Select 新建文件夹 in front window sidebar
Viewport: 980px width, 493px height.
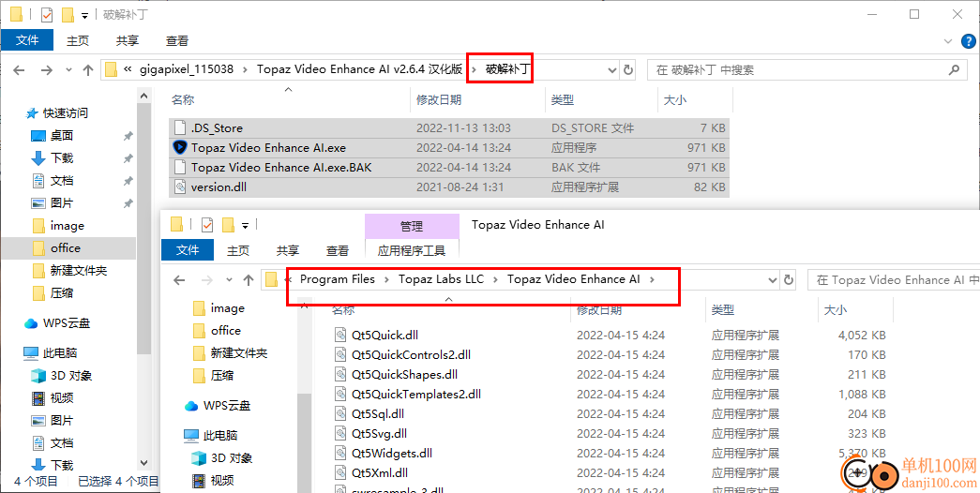coord(239,353)
